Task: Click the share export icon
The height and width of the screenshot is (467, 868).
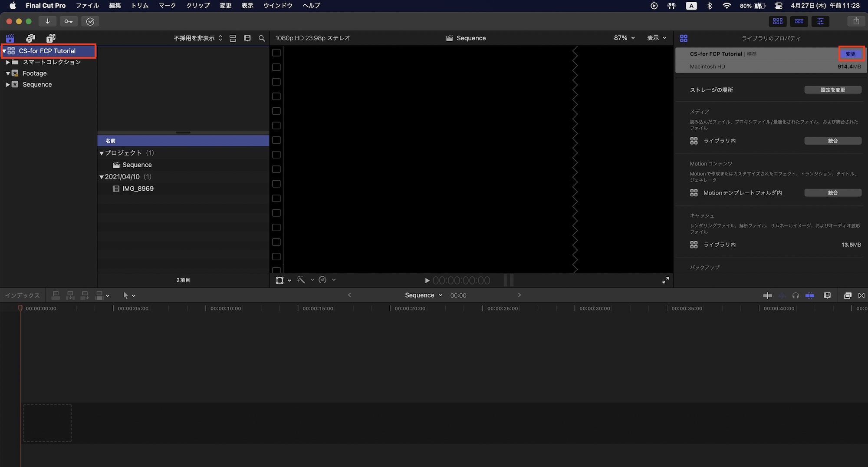Action: [856, 21]
